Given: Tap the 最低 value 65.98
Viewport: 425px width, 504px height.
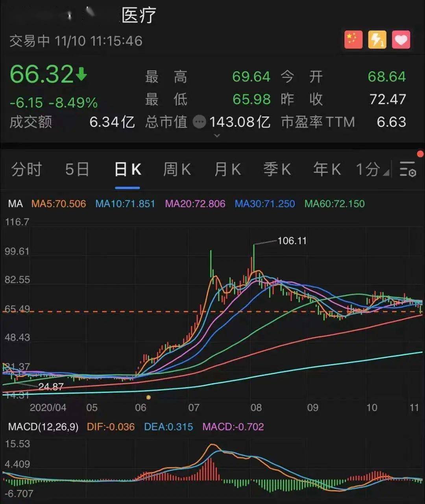Looking at the screenshot, I should tap(251, 99).
